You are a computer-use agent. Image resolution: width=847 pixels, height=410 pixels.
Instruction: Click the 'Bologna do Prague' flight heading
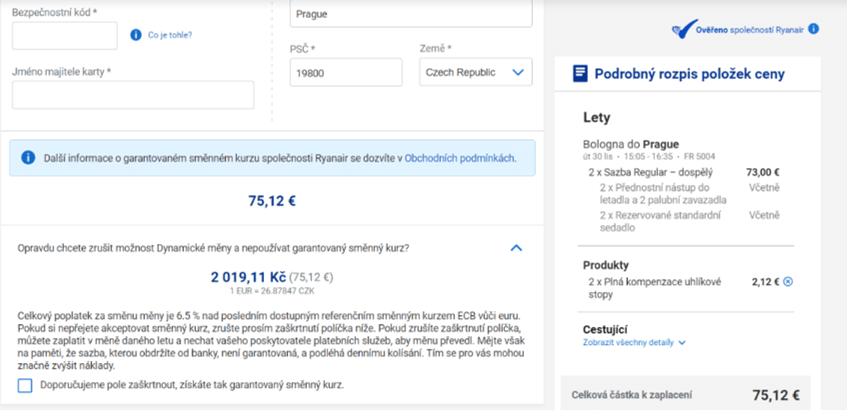click(631, 144)
